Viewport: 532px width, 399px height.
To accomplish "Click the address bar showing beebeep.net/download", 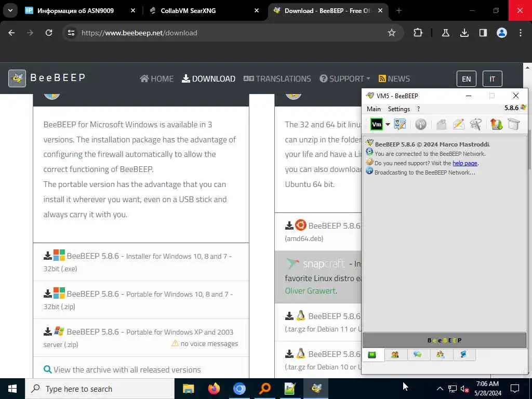I will [224, 33].
